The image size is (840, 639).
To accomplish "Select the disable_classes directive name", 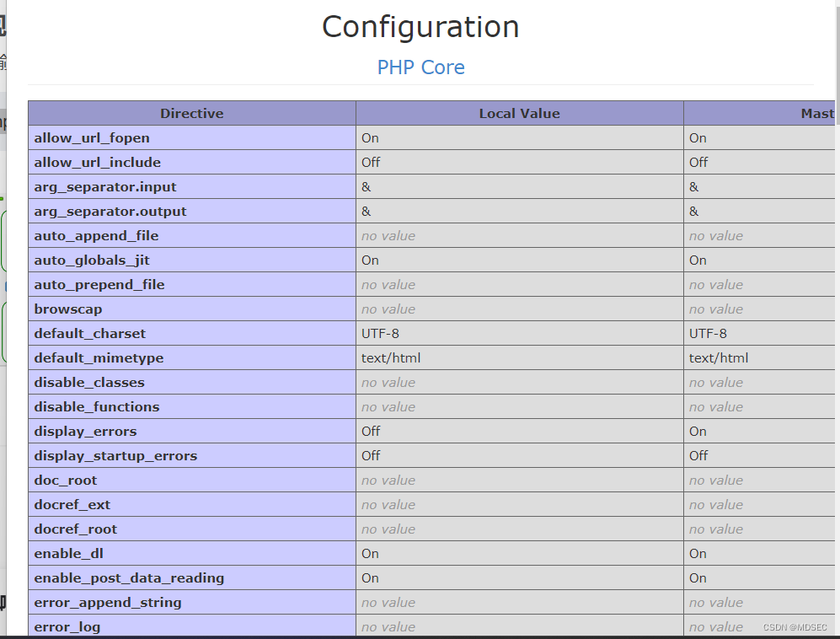I will (x=89, y=383).
